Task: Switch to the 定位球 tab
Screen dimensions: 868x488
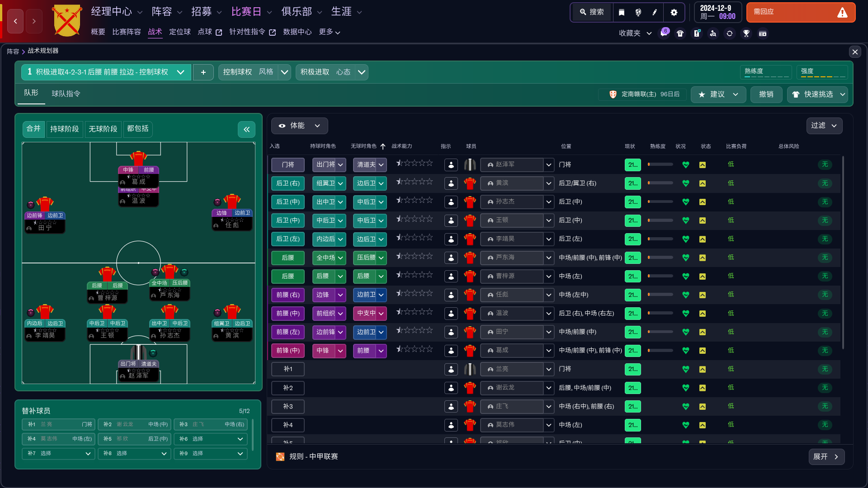Action: [180, 32]
